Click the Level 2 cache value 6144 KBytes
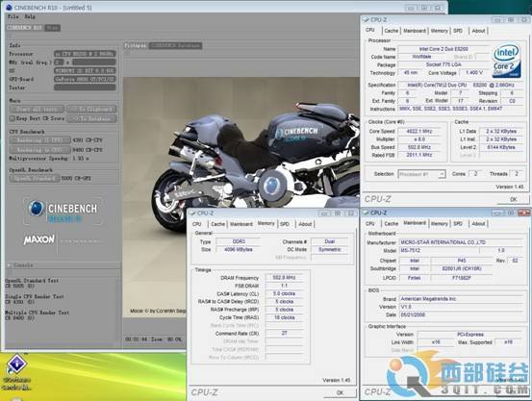This screenshot has height=401, width=532. coord(501,147)
